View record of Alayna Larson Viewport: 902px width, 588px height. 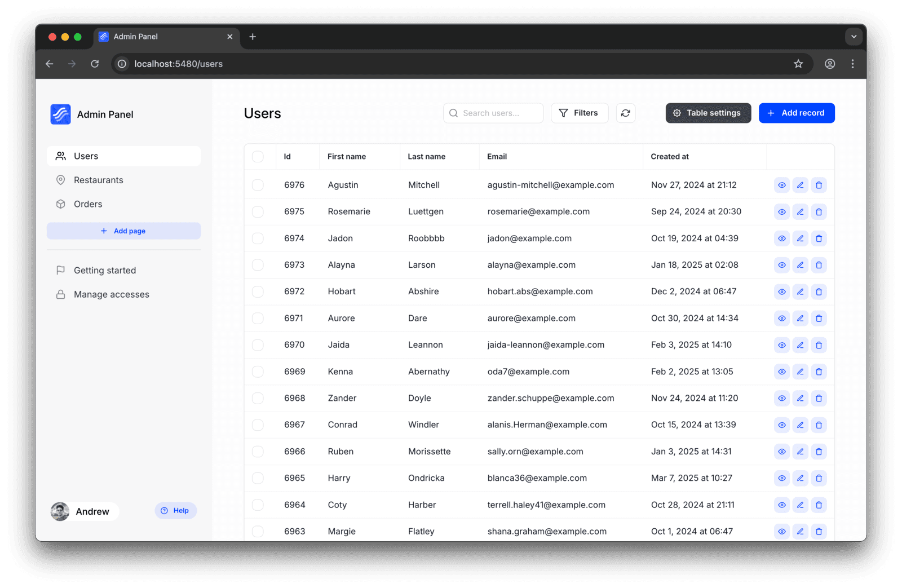coord(781,265)
